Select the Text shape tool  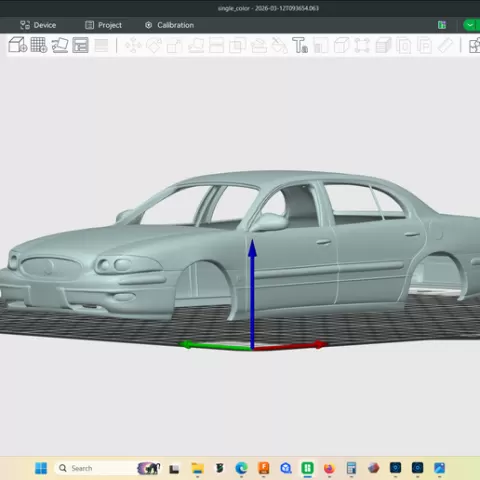pos(300,45)
